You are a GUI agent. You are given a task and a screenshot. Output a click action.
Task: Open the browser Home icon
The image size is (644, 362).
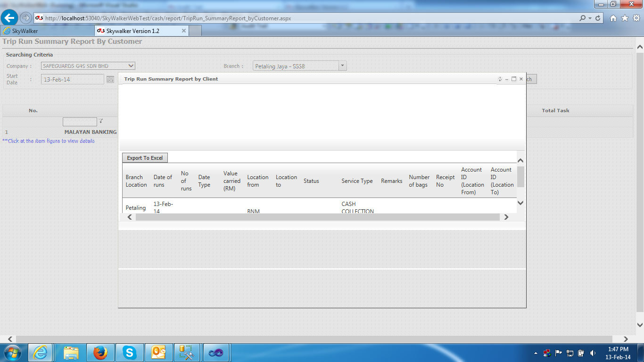pyautogui.click(x=613, y=18)
